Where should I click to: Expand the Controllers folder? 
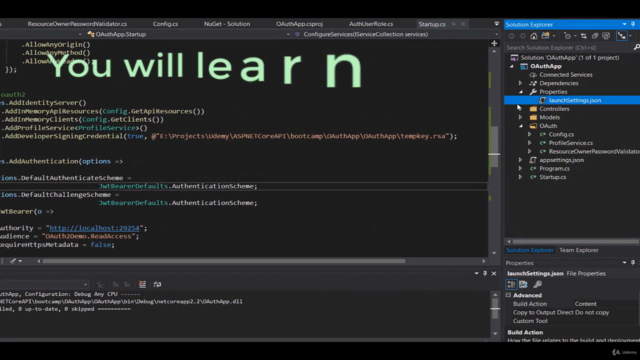click(520, 109)
